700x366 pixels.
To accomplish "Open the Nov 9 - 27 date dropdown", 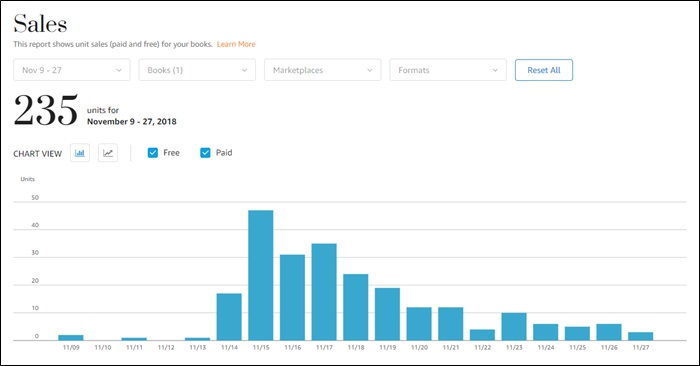I will tap(72, 70).
